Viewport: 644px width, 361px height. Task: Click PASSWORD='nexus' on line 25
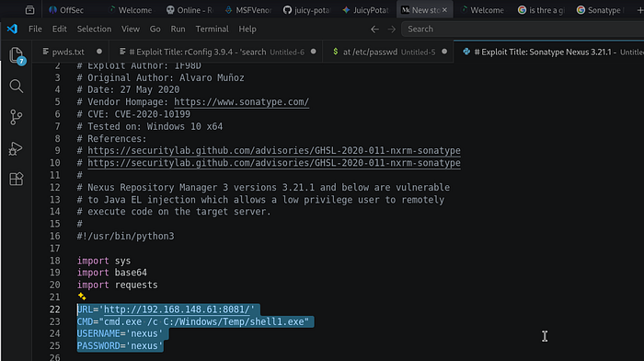coord(120,345)
